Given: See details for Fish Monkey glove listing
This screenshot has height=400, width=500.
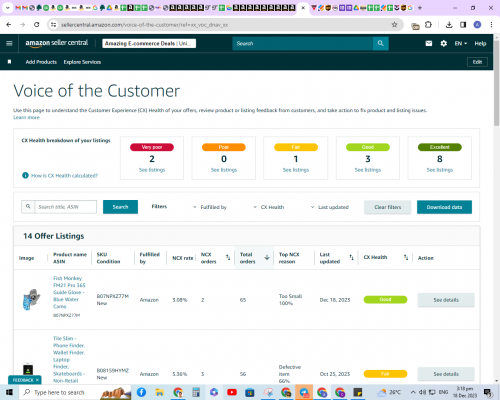Looking at the screenshot, I should tap(446, 300).
